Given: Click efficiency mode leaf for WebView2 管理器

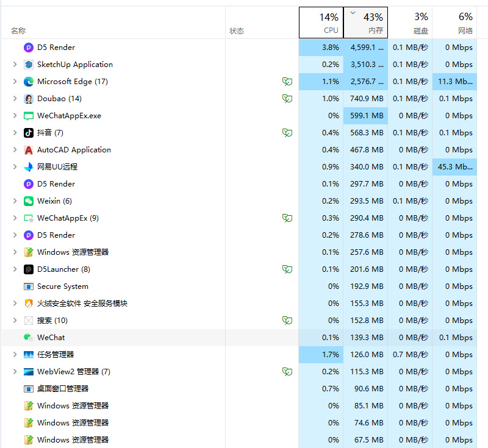Looking at the screenshot, I should point(287,372).
